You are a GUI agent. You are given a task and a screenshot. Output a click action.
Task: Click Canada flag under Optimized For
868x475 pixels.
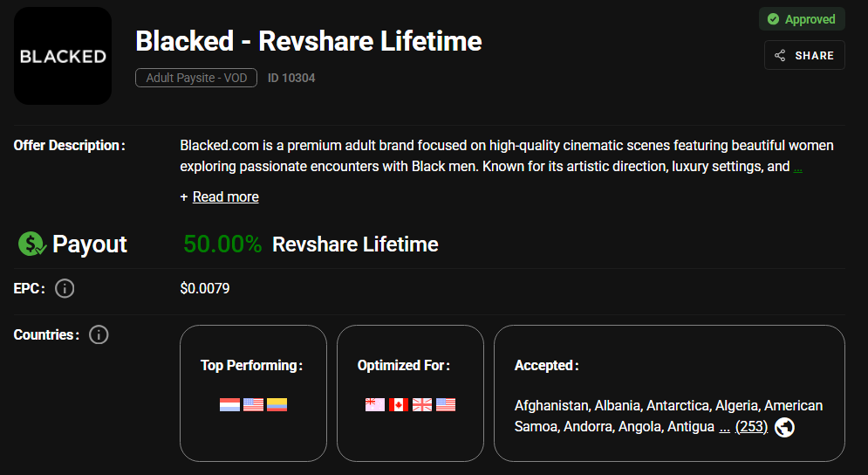tap(399, 404)
